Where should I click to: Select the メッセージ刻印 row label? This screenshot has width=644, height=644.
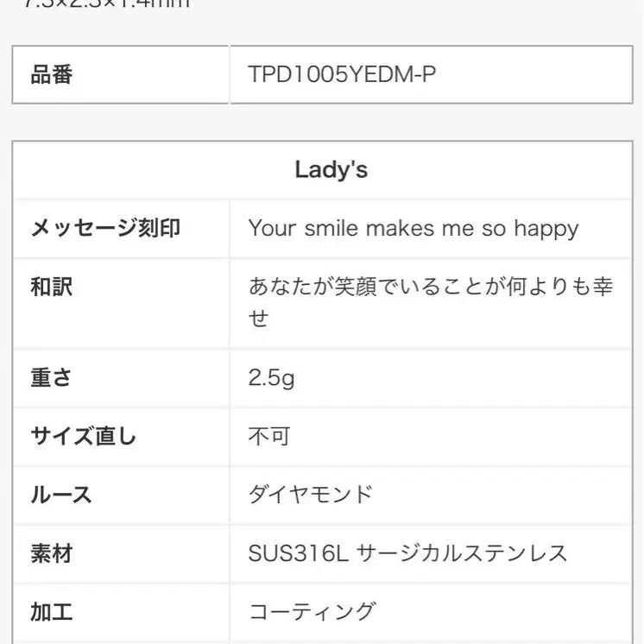[x=105, y=228]
